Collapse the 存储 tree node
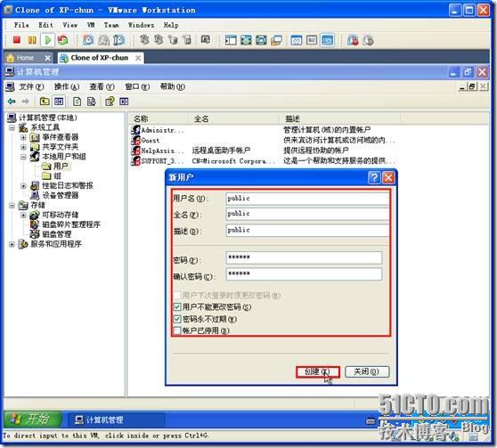497x448 pixels. 12,206
